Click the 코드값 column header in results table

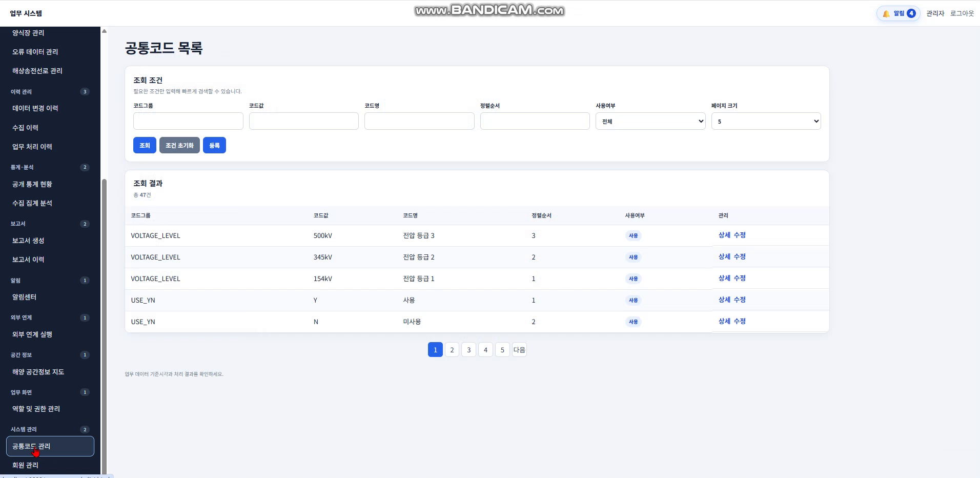[321, 215]
